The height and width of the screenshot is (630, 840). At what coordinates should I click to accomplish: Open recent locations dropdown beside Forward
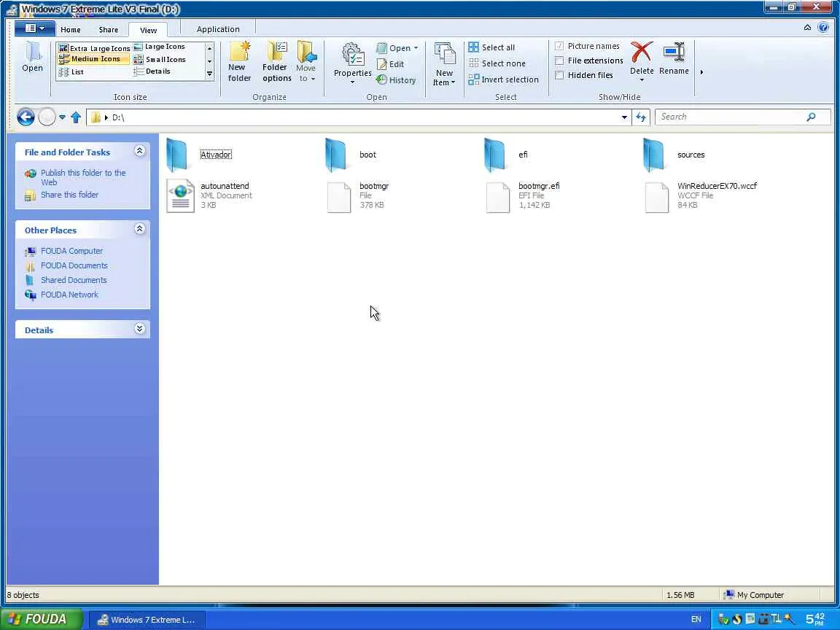point(62,117)
